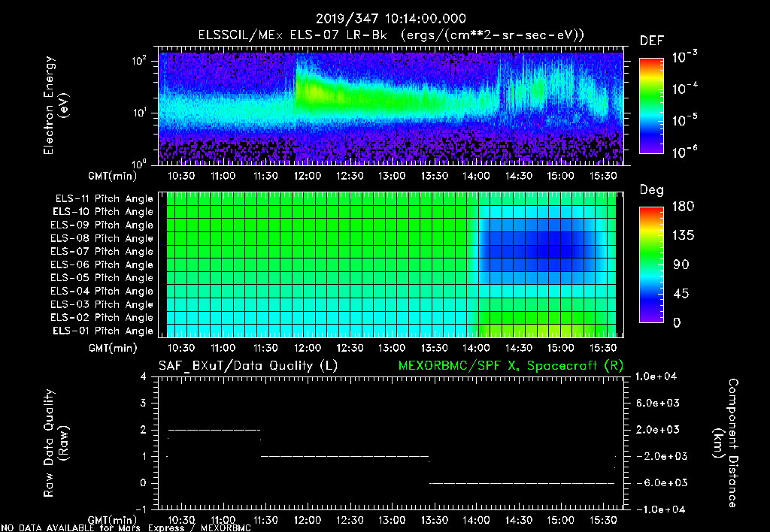Click the NO DATA AVAILABLE for Mars Express message

(x=126, y=527)
